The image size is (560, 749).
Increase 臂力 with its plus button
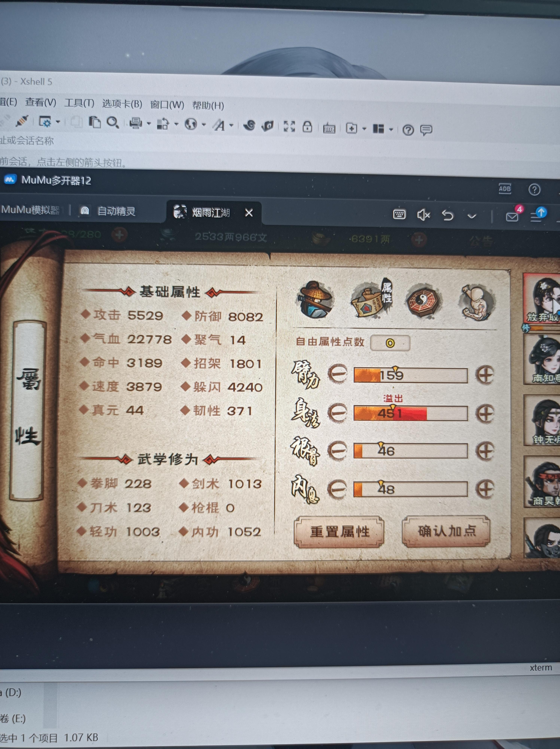(485, 375)
